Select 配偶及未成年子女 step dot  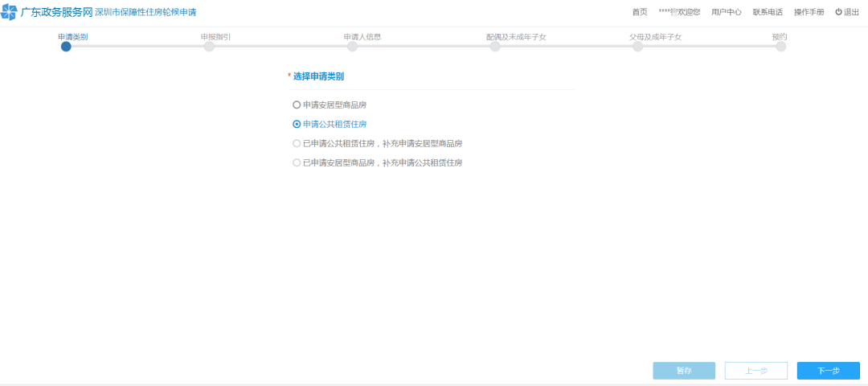coord(495,47)
